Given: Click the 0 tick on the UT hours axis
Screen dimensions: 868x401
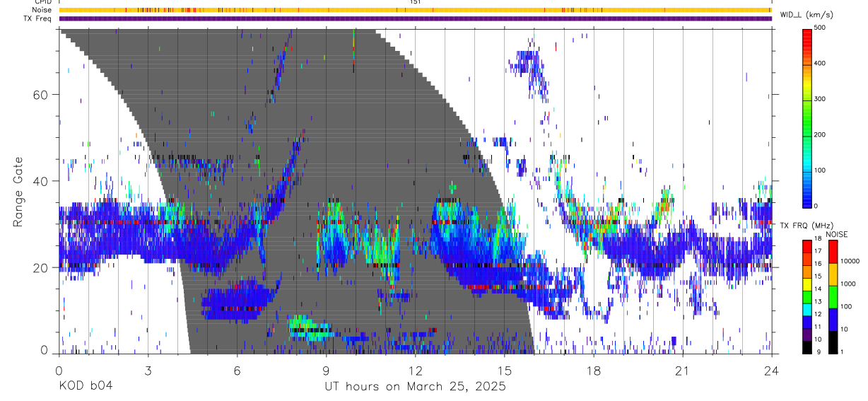Looking at the screenshot, I should (x=59, y=371).
